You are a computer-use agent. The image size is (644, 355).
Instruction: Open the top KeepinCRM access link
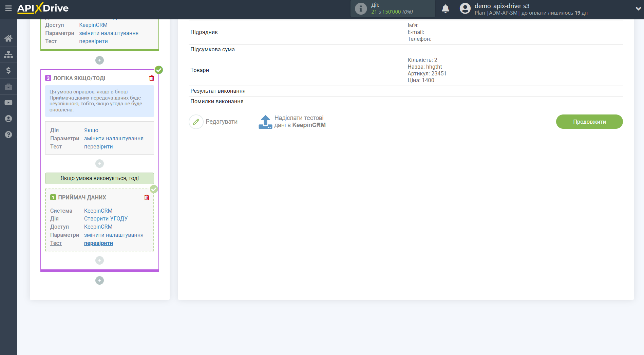93,25
